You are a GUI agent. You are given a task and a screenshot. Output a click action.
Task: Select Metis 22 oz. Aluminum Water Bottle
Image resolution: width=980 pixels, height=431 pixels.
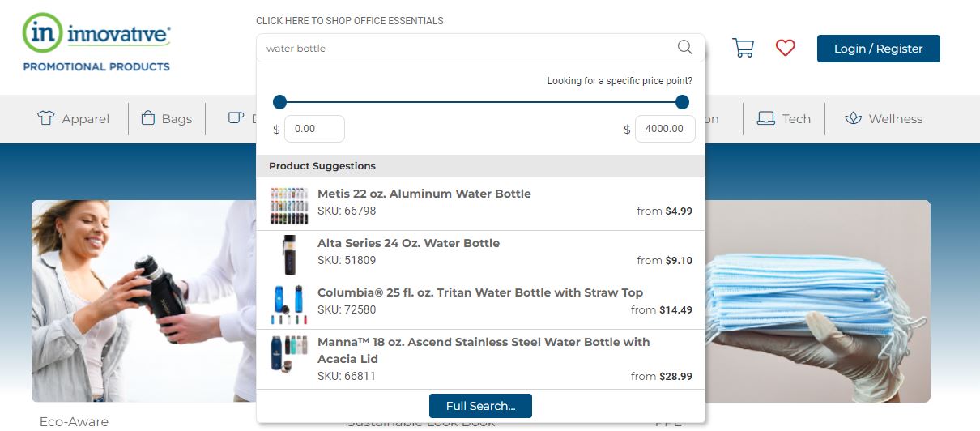coord(424,194)
